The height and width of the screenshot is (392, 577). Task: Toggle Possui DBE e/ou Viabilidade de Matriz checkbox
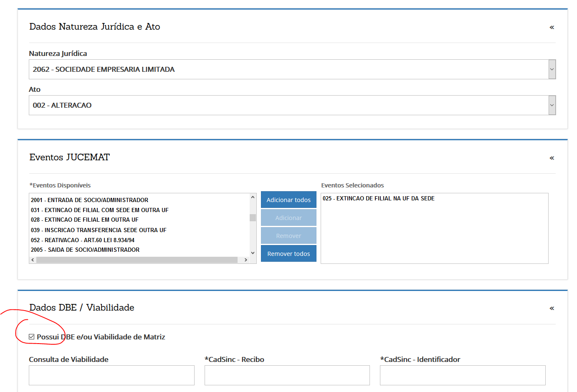(32, 337)
